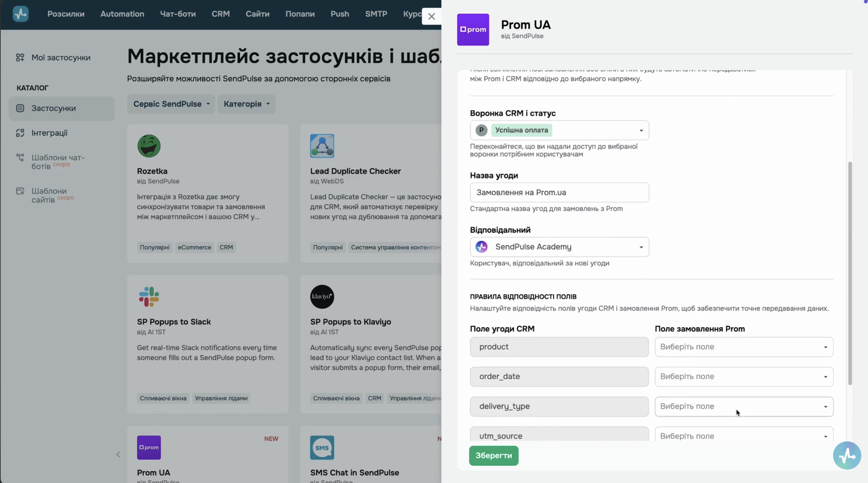Save settings with the Зберегти button
The image size is (868, 483).
pos(493,456)
